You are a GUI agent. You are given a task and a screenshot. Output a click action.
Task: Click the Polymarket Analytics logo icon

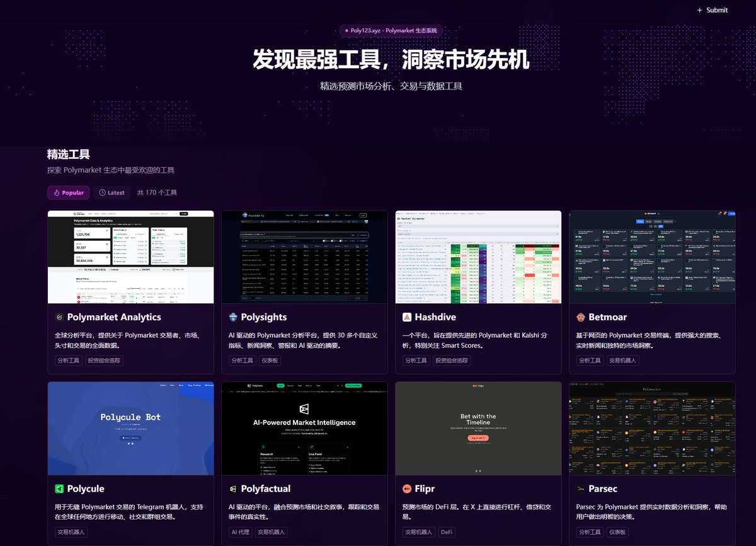pos(59,317)
